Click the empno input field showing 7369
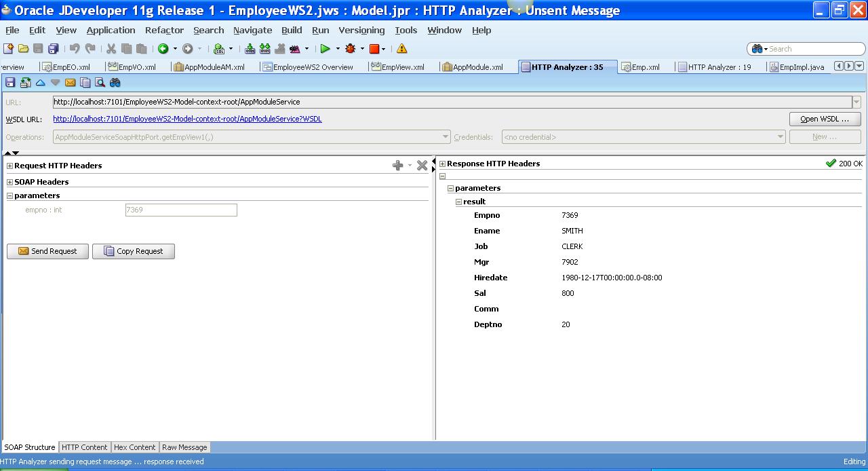The width and height of the screenshot is (868, 471). [180, 210]
